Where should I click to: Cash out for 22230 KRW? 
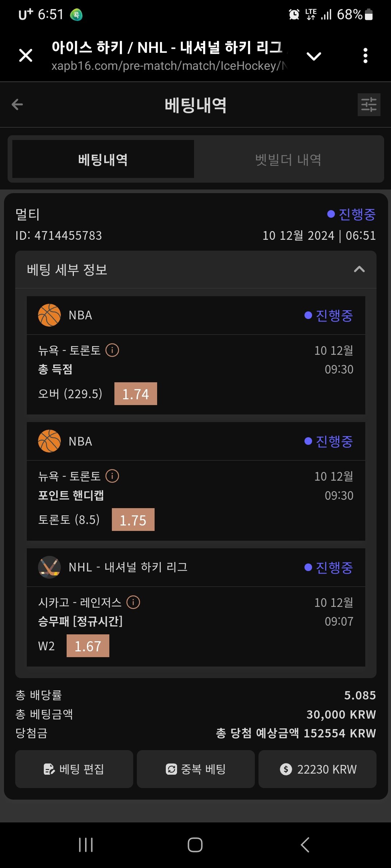pos(317,769)
